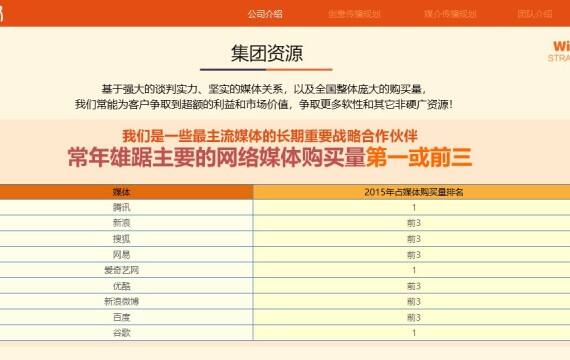Click the rank value in the 爱奇艺网 row
570x360 pixels.
point(414,270)
